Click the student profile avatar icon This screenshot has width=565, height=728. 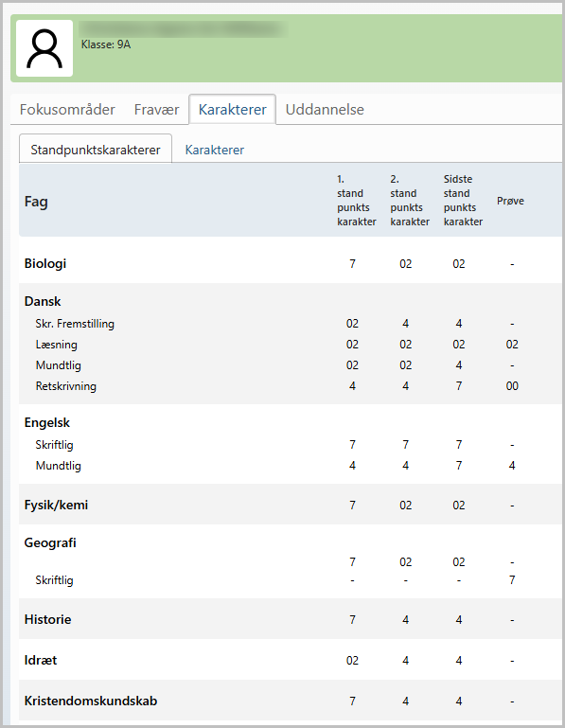pyautogui.click(x=44, y=48)
